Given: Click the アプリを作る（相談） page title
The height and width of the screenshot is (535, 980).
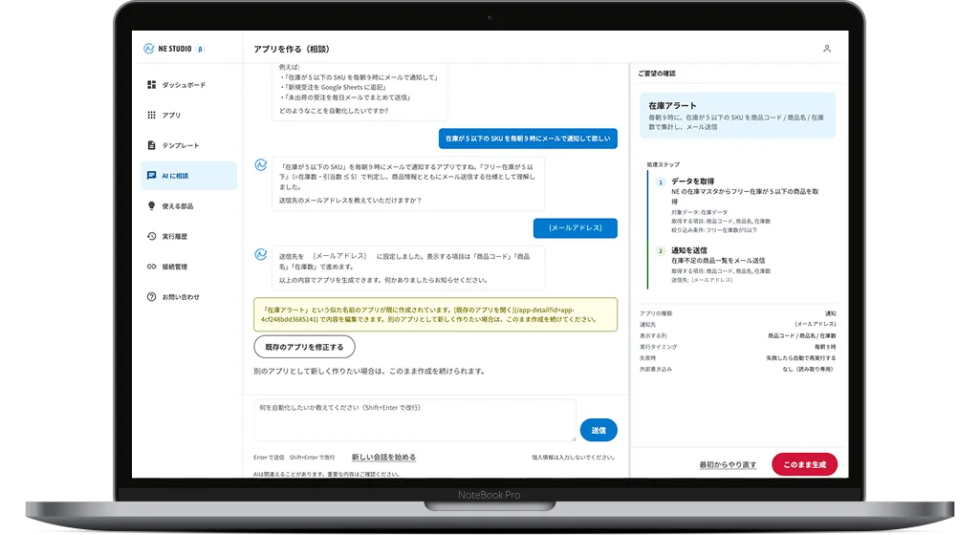Looking at the screenshot, I should (x=292, y=49).
